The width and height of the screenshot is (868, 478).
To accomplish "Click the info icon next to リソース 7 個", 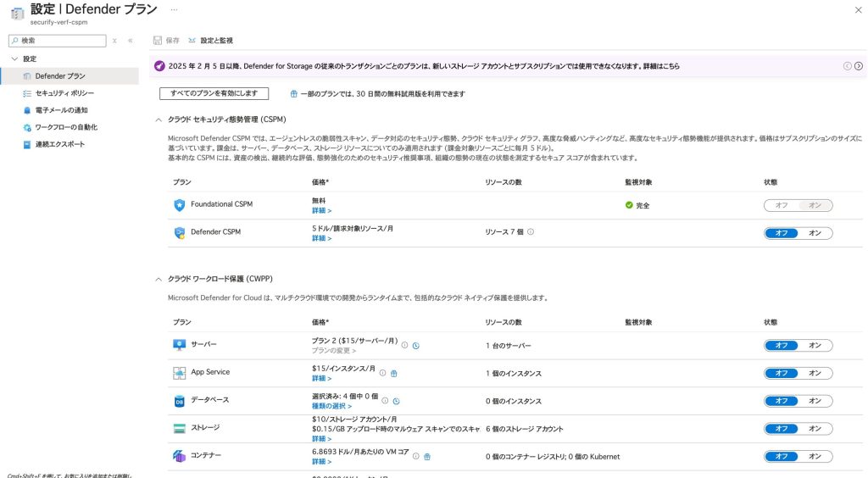I will (531, 231).
